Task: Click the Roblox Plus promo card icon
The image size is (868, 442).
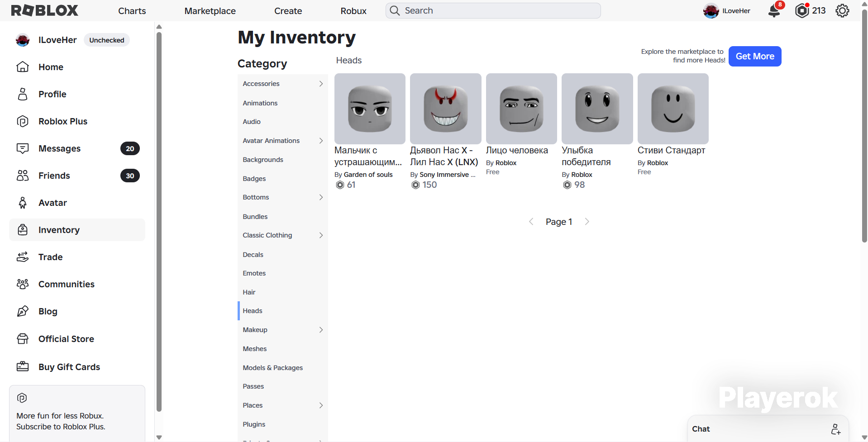Action: pyautogui.click(x=22, y=398)
